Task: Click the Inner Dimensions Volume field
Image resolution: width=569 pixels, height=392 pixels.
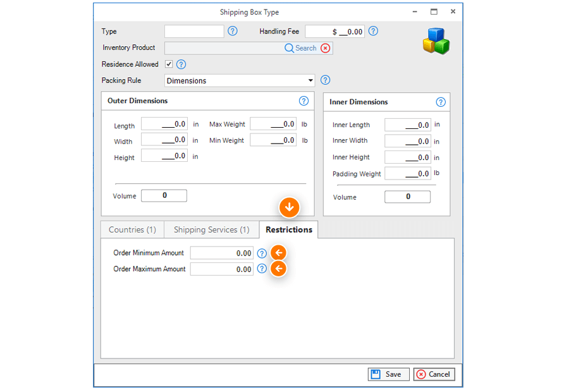Action: (x=408, y=197)
